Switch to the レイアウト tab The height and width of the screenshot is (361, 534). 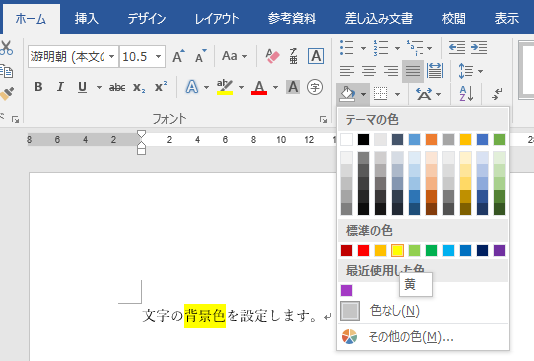click(217, 19)
